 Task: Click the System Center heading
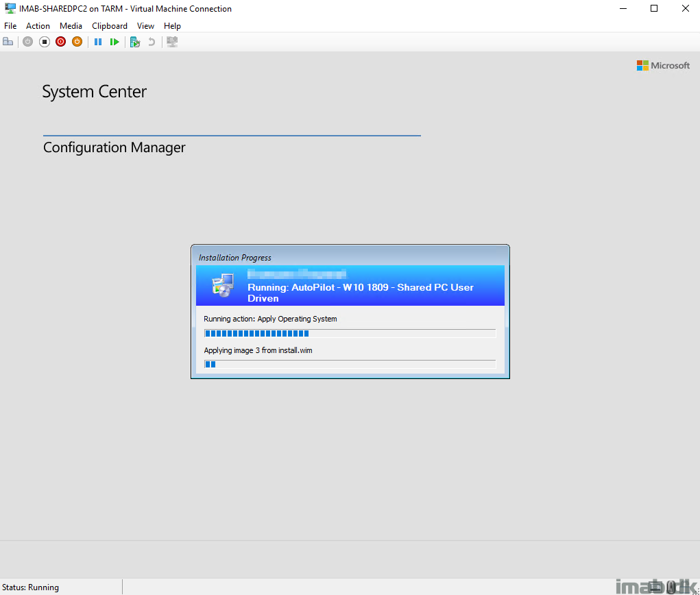pos(94,91)
